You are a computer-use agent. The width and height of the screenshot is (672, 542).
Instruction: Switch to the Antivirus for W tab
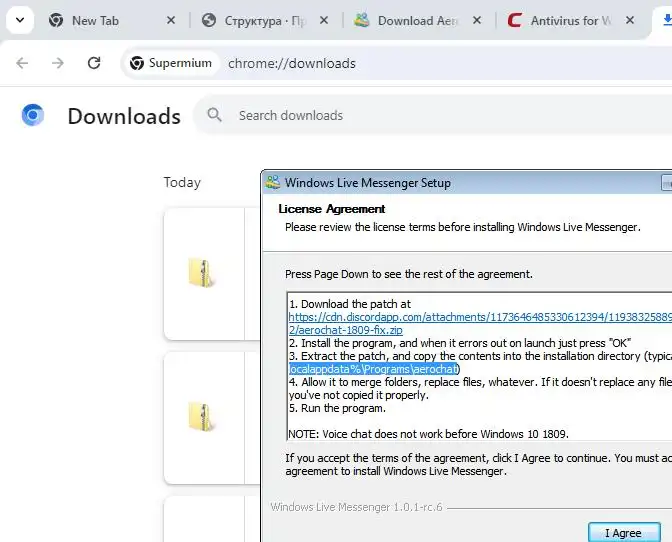click(571, 20)
